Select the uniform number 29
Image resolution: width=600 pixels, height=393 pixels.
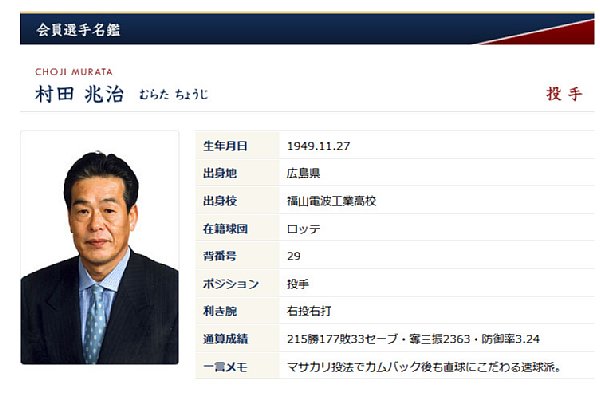point(294,256)
